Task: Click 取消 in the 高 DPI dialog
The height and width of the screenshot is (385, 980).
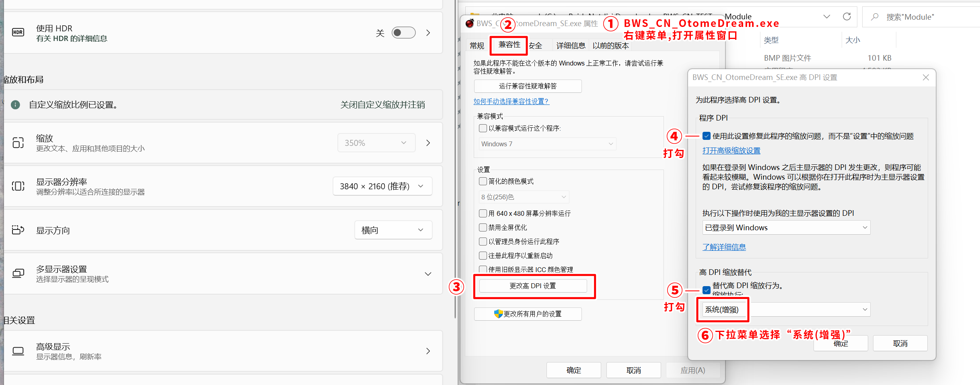Action: [900, 344]
